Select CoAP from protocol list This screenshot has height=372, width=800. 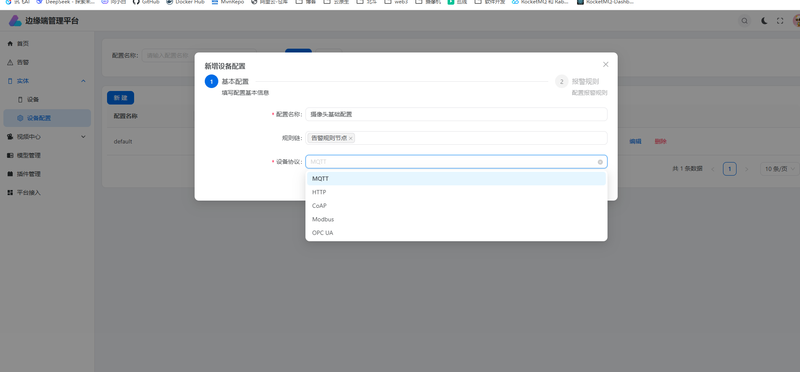click(456, 206)
